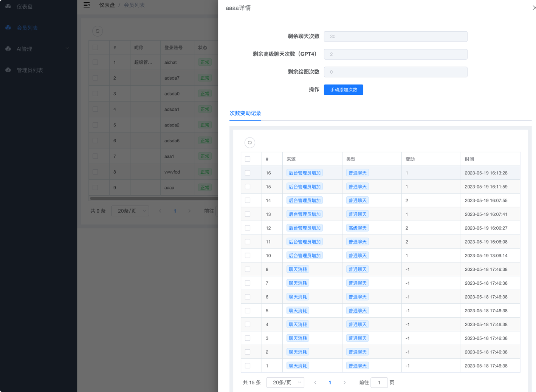Go to previous page in records pagination

coord(315,383)
